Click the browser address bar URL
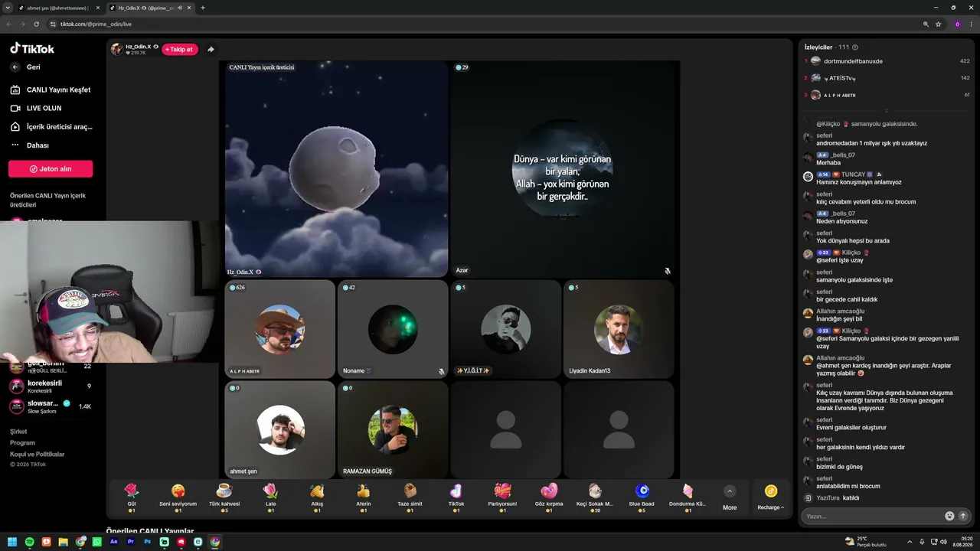This screenshot has height=551, width=980. click(x=96, y=24)
